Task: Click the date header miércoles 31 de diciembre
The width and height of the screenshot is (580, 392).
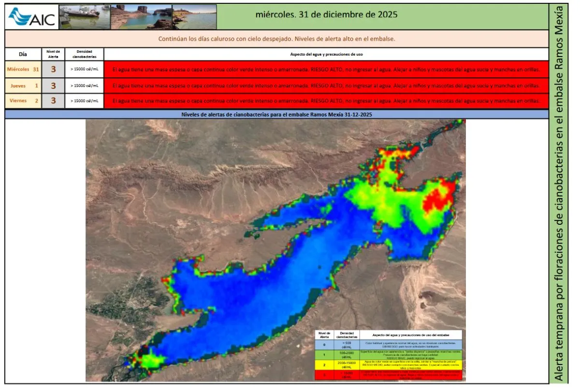Action: click(x=327, y=15)
